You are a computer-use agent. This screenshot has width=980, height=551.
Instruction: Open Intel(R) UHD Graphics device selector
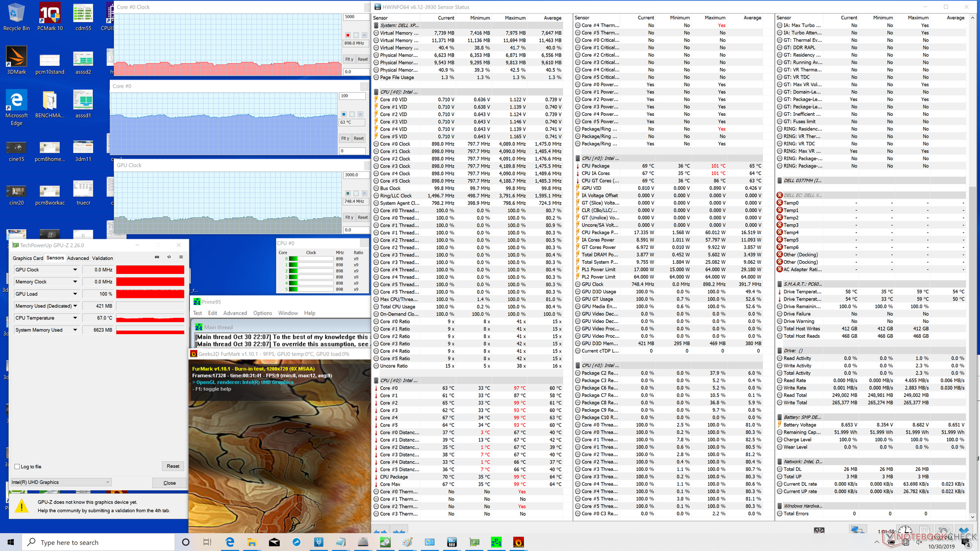pos(61,482)
